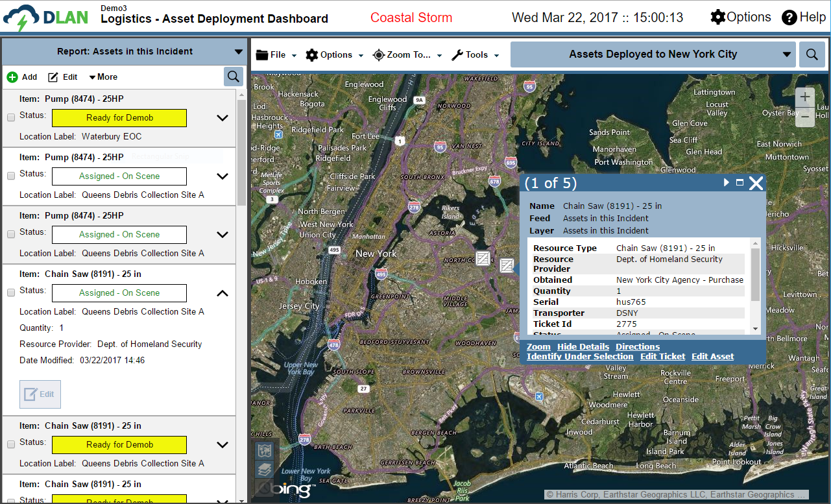Zoom out with the map minus button

(805, 117)
